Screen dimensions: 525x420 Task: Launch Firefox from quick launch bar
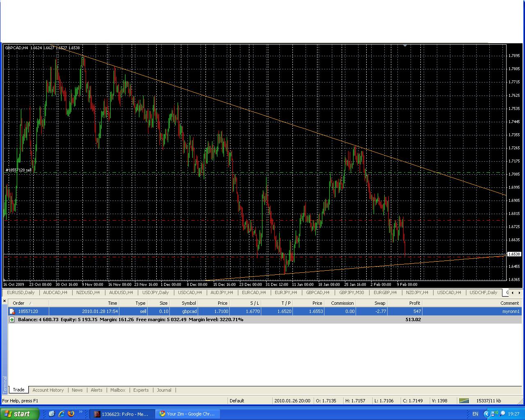(71, 414)
